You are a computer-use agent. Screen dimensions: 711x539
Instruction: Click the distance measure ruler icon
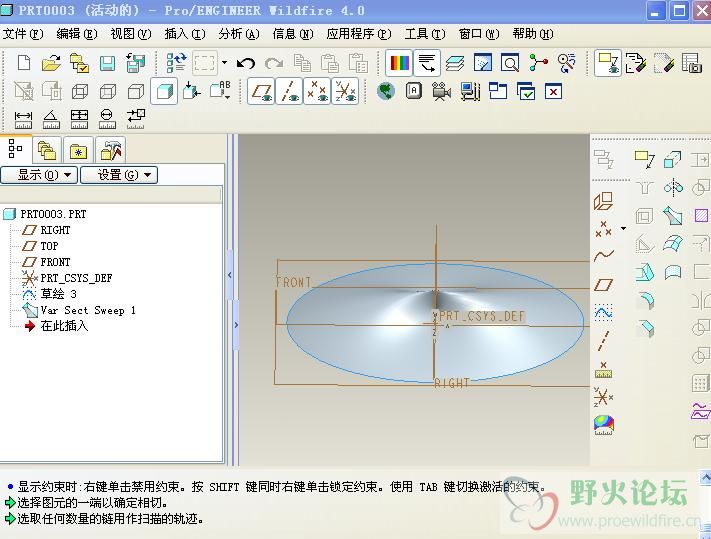[23, 120]
